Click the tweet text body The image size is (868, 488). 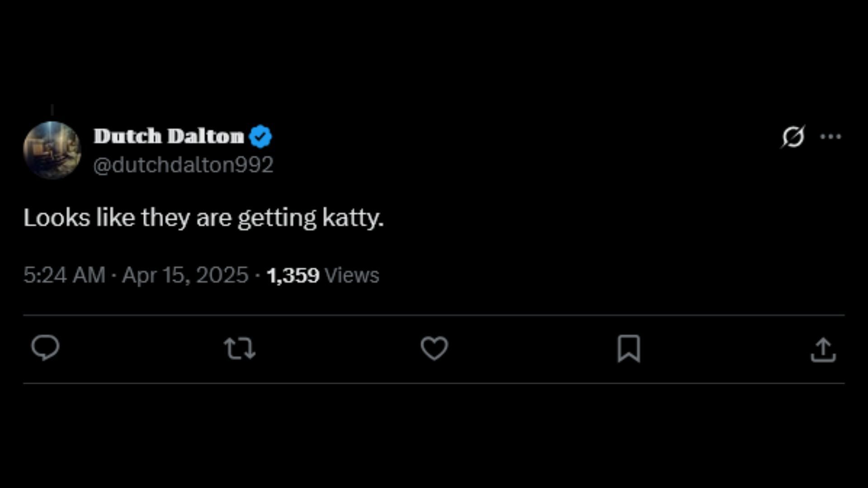tap(203, 218)
